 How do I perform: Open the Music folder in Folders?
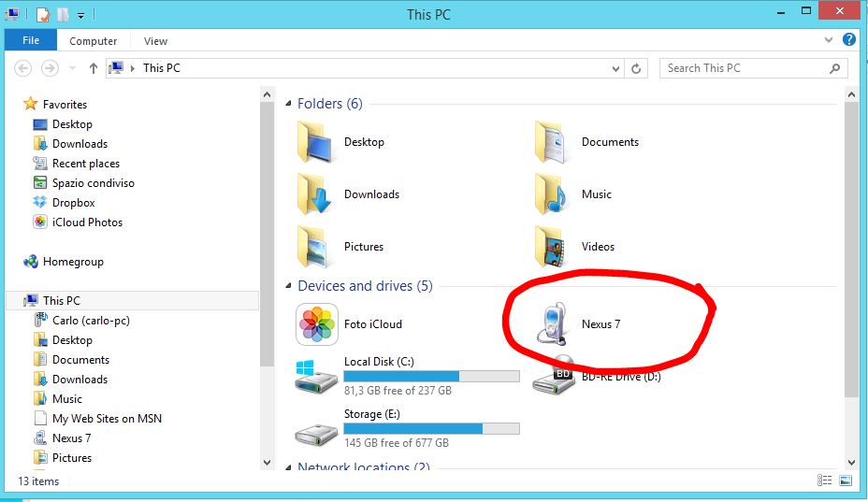click(554, 194)
